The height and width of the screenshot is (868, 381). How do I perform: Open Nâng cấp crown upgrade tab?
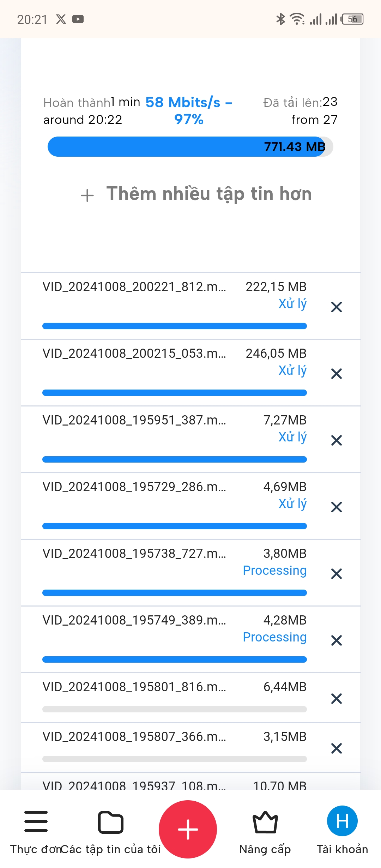click(x=265, y=822)
